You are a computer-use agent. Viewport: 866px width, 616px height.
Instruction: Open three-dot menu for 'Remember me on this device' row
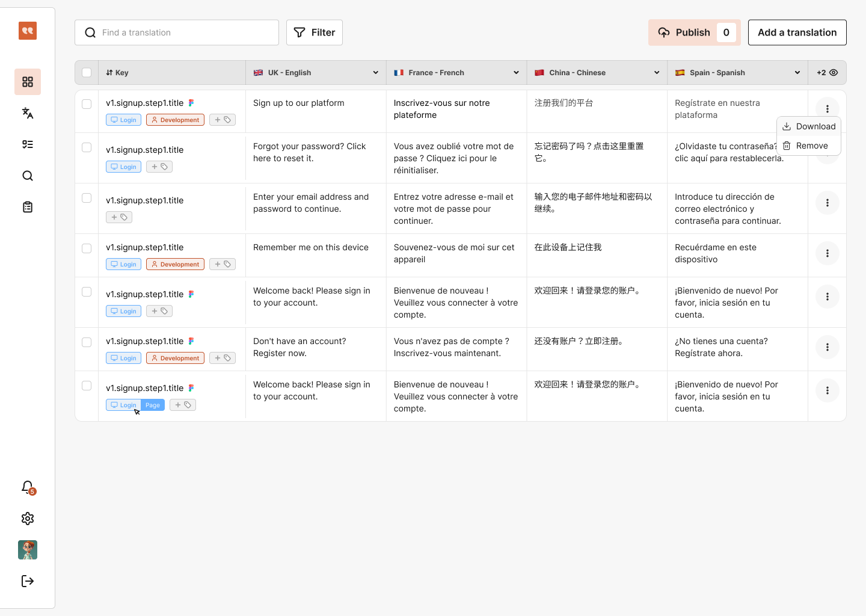(x=828, y=253)
